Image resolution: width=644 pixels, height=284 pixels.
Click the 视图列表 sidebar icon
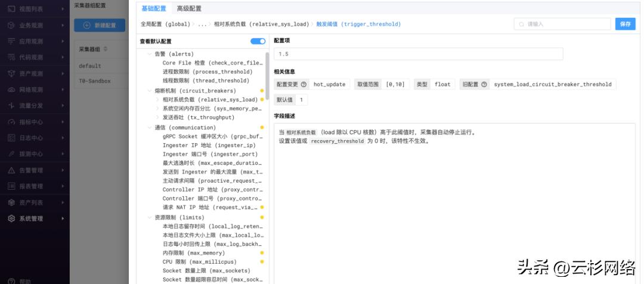tap(11, 9)
